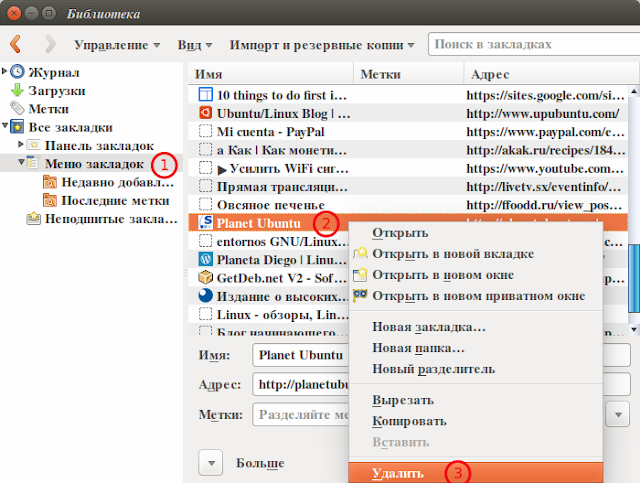The image size is (640, 483).
Task: Click the Метки tag icon
Action: (17, 108)
